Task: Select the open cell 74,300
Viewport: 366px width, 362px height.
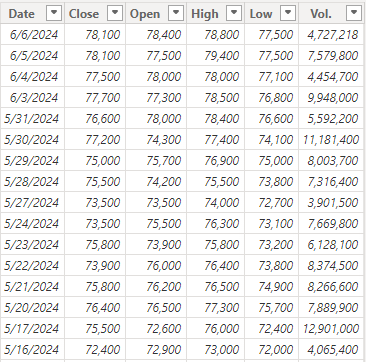Action: (x=156, y=139)
